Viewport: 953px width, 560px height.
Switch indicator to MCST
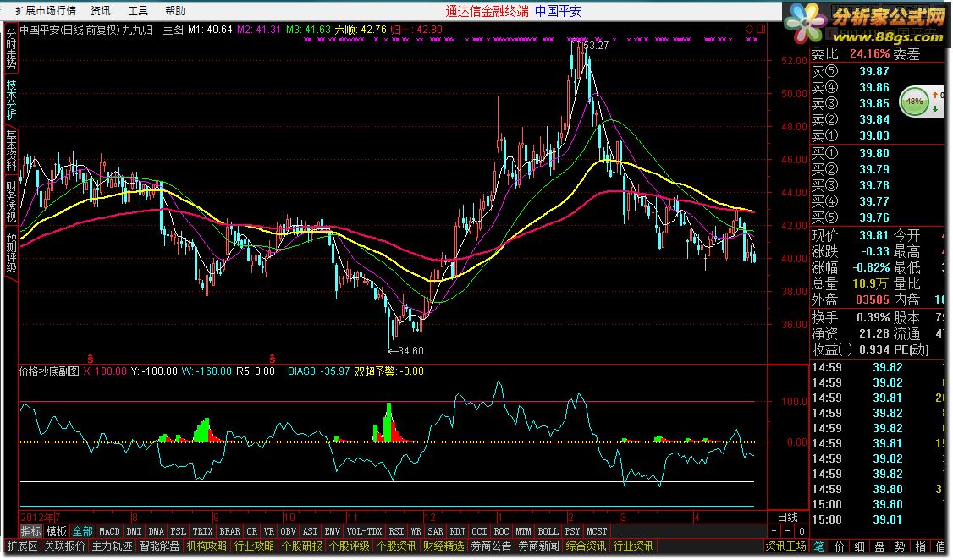click(596, 531)
